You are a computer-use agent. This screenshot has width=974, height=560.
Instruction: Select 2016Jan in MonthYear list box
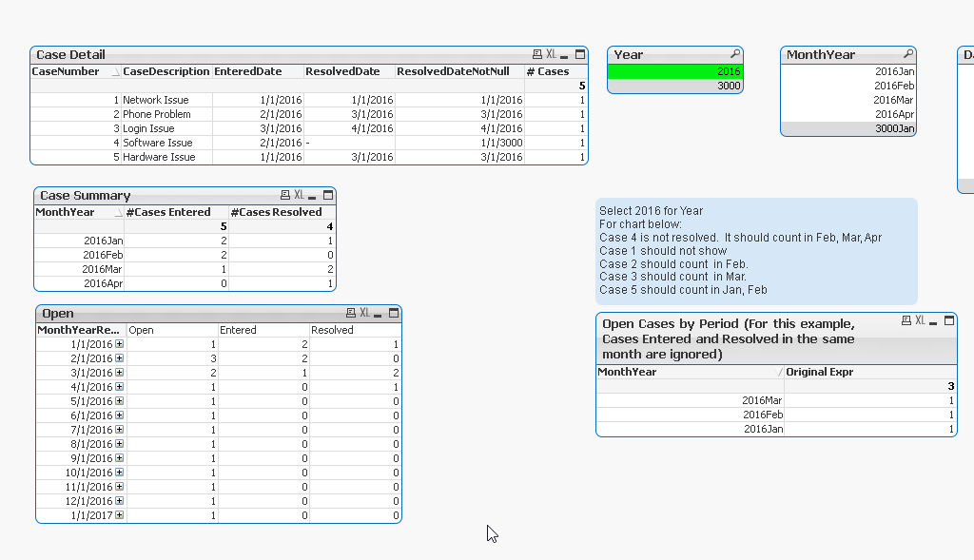click(x=848, y=71)
